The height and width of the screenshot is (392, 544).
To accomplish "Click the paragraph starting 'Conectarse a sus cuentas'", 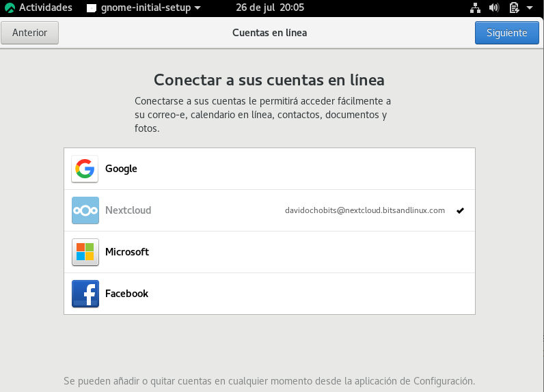I will 262,114.
